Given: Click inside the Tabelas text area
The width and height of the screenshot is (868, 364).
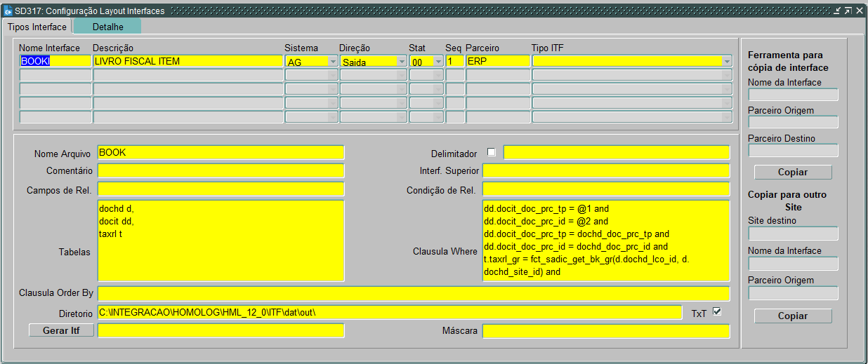Looking at the screenshot, I should pyautogui.click(x=221, y=241).
